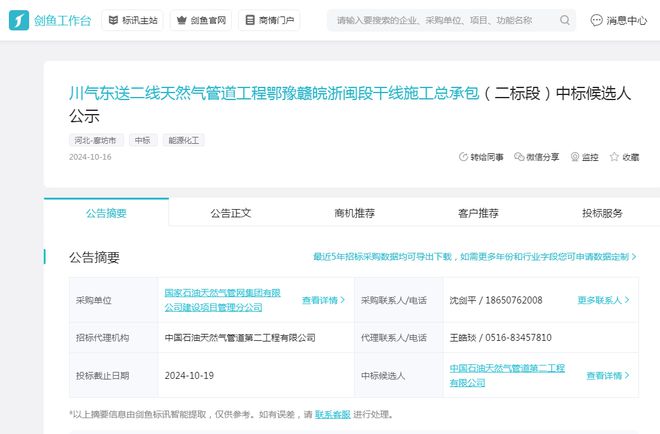The image size is (660, 434).
Task: Click the 河北-廊坊市 tag
Action: (96, 140)
